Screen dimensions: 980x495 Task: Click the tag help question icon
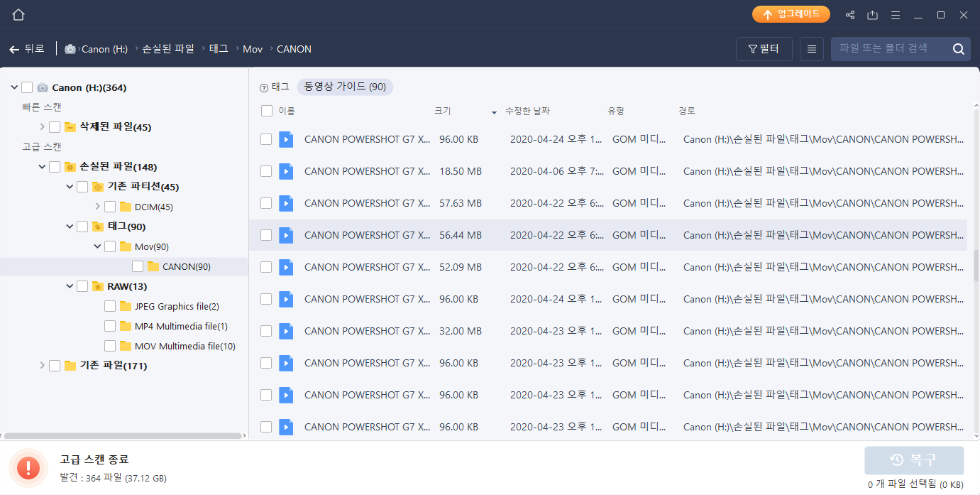[x=264, y=87]
